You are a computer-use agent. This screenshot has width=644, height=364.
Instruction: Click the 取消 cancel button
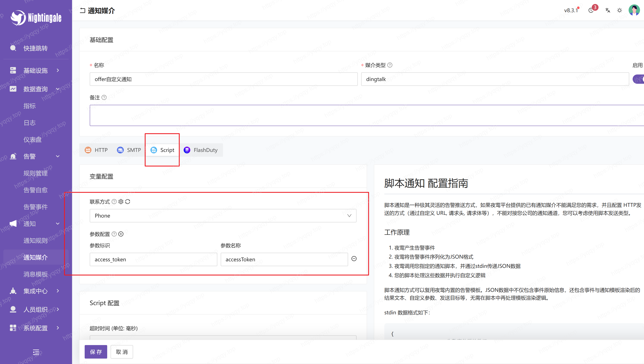point(122,352)
